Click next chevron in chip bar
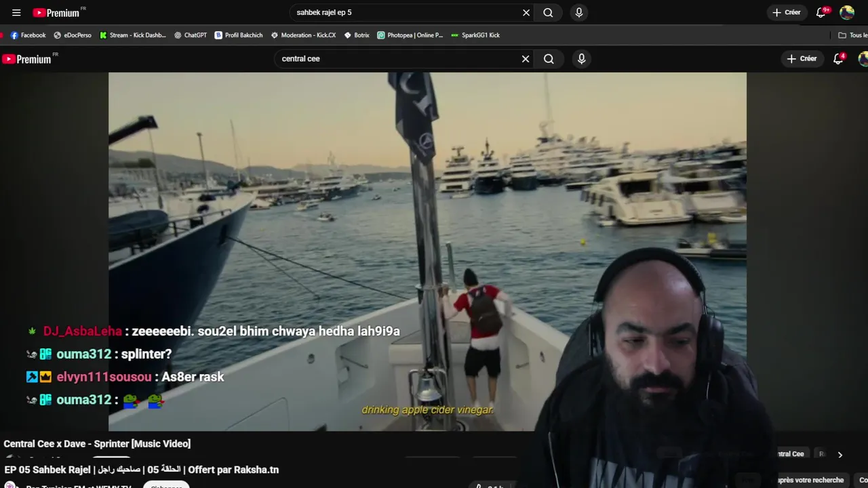The width and height of the screenshot is (868, 488). [840, 455]
